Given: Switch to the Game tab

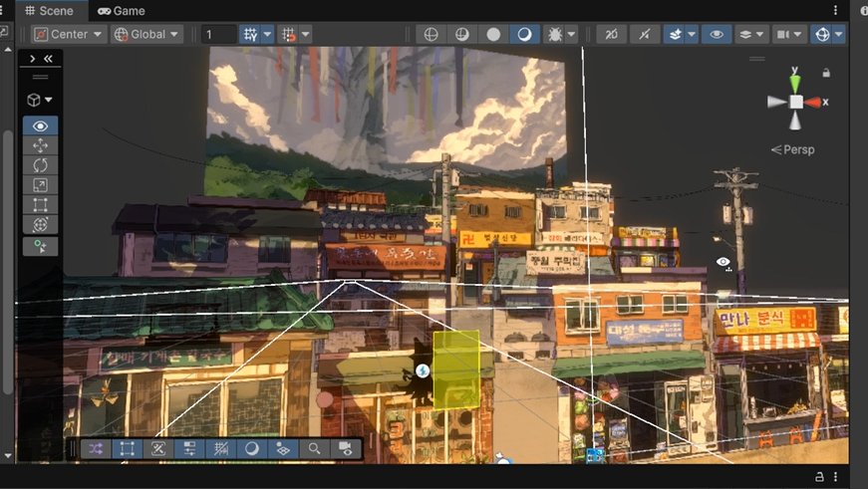Looking at the screenshot, I should point(122,11).
